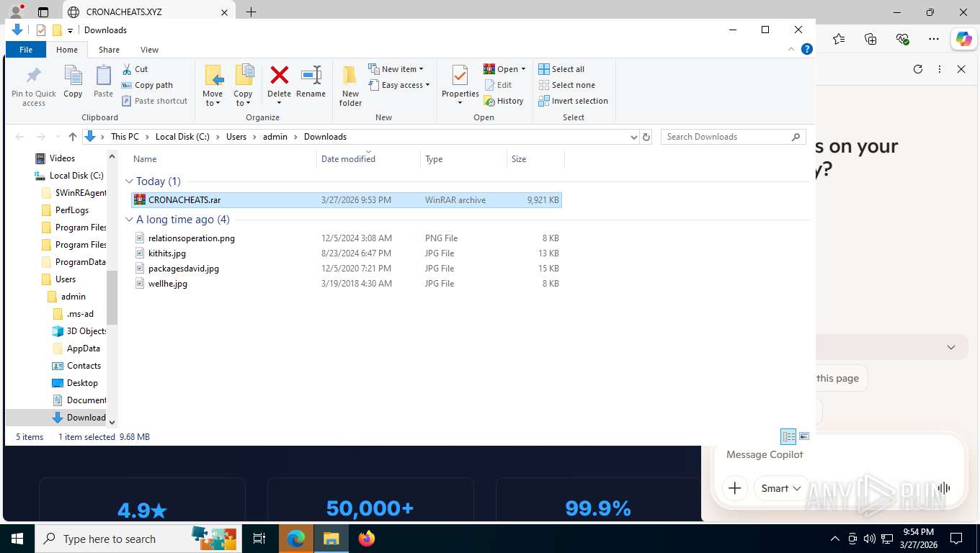Click the plus button in Copilot
Viewport: 980px width, 553px height.
[x=735, y=488]
